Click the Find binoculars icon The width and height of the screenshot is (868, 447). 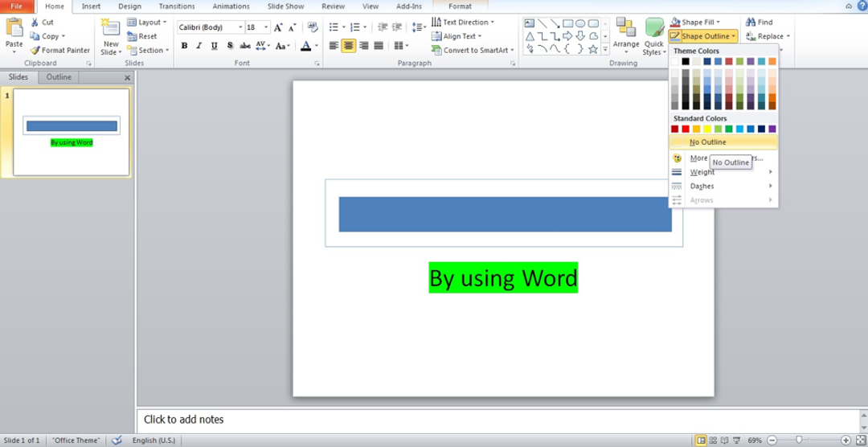751,23
